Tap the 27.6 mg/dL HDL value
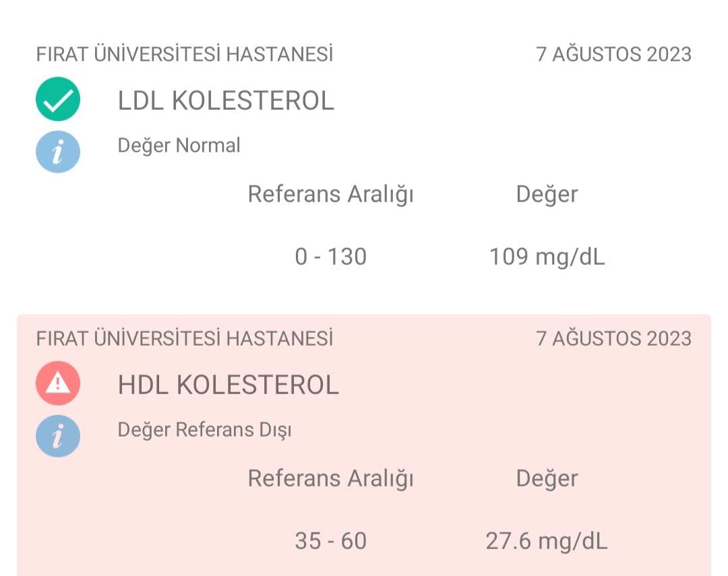Viewport: 728px width, 576px height. click(547, 541)
